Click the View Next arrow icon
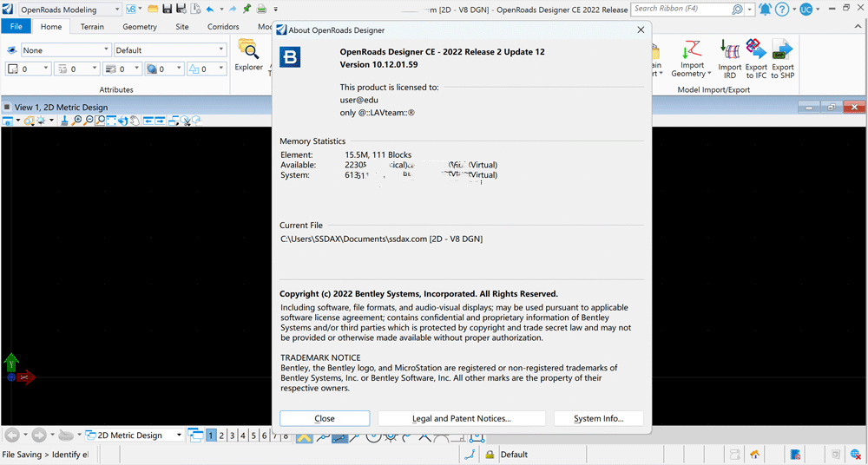 [160, 121]
